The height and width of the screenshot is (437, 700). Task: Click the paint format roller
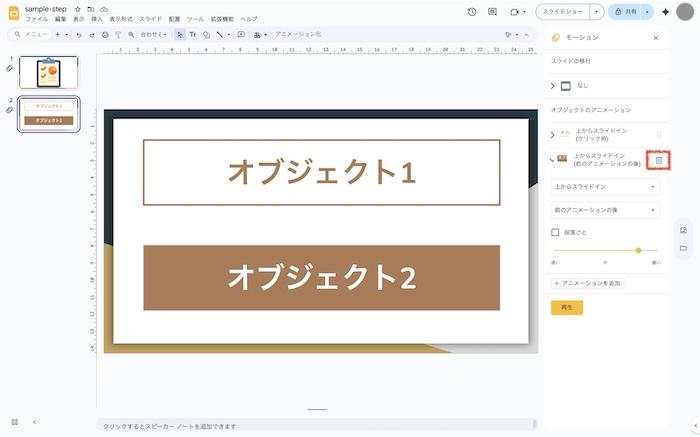click(x=118, y=34)
